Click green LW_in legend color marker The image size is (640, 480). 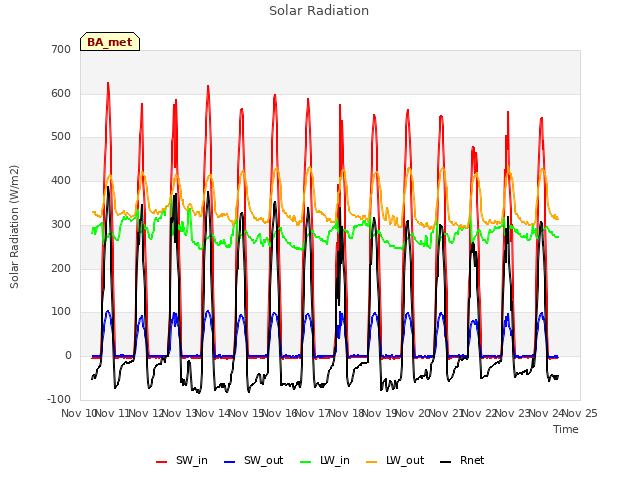[x=305, y=462]
